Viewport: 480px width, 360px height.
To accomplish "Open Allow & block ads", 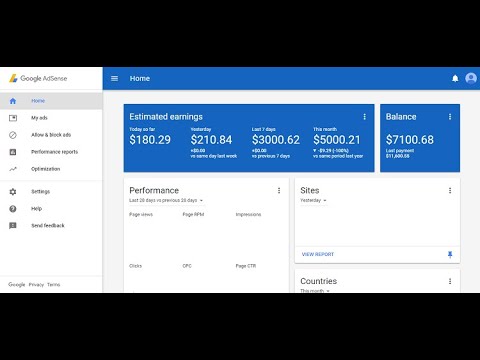I will (51, 135).
